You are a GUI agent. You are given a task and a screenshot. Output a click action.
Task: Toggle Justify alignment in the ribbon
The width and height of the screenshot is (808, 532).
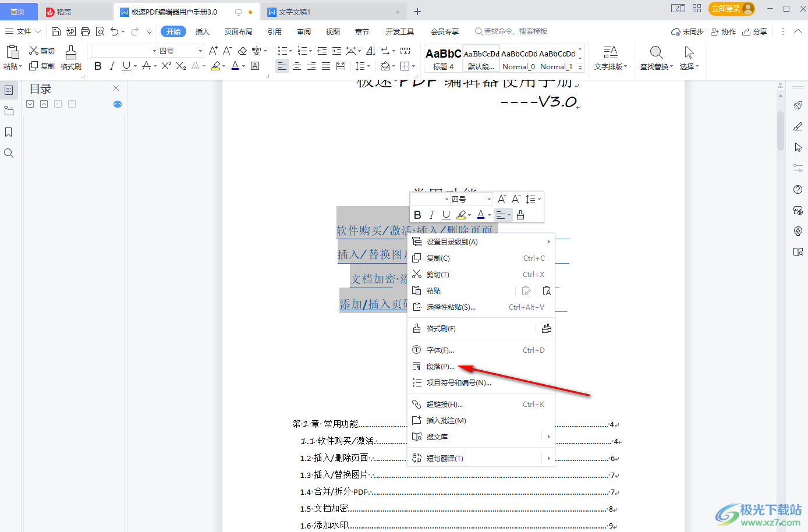coord(326,66)
